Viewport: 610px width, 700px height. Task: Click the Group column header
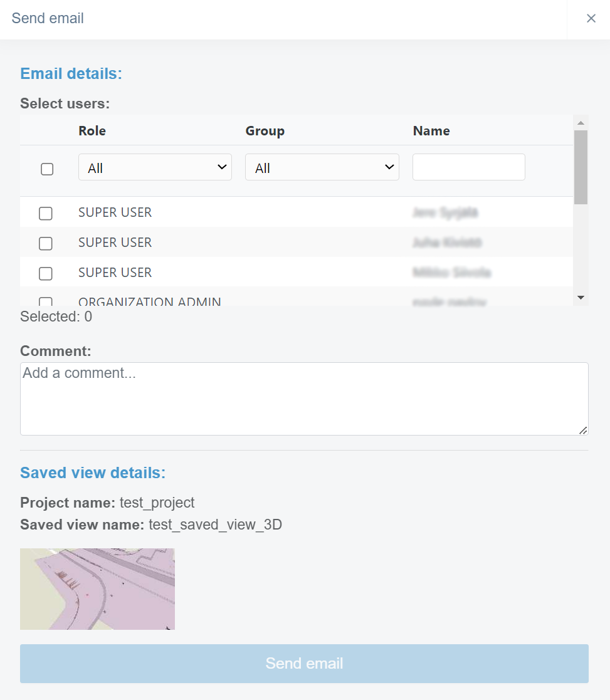point(265,131)
